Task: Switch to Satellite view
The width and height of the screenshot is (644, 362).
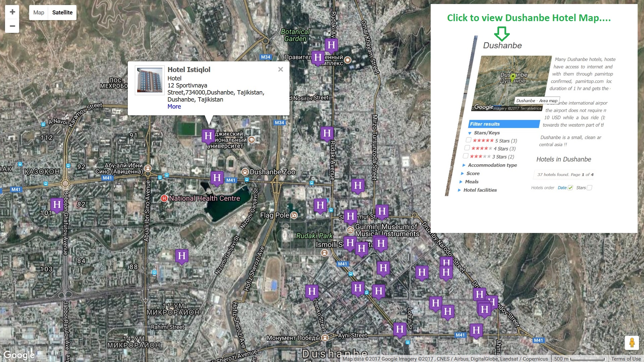Action: [62, 12]
